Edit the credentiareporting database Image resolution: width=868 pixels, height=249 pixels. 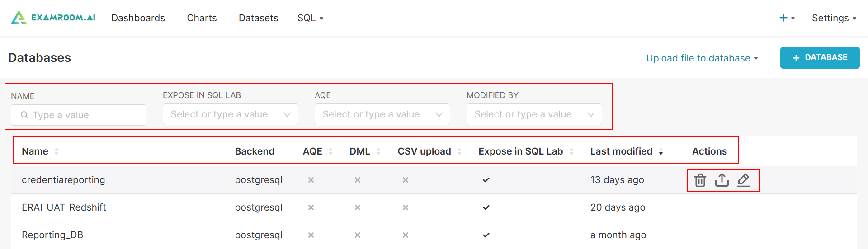pos(743,180)
